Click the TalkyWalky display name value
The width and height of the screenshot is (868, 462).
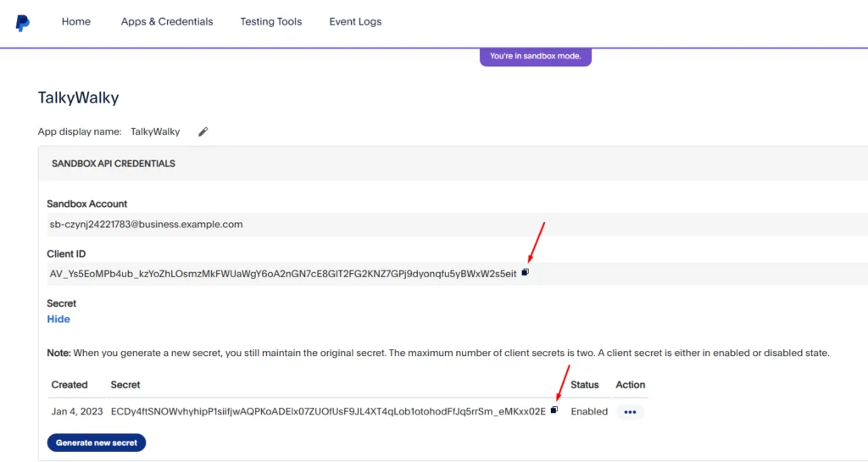155,131
